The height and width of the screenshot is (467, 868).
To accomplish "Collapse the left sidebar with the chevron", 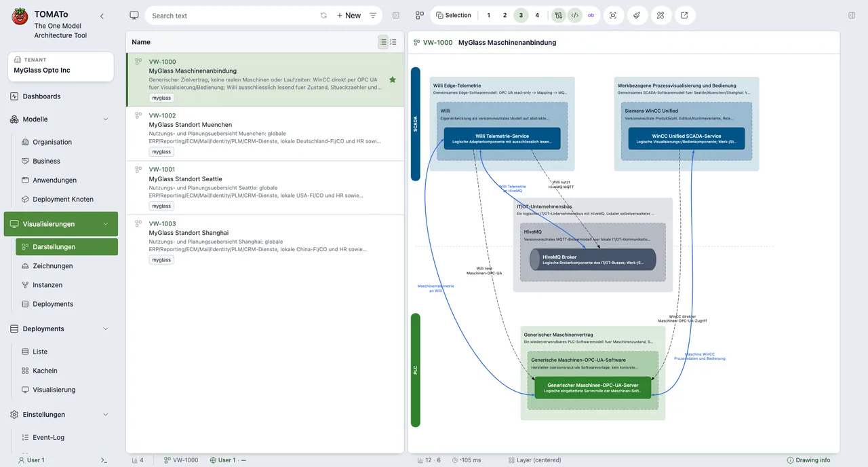I will pos(102,16).
